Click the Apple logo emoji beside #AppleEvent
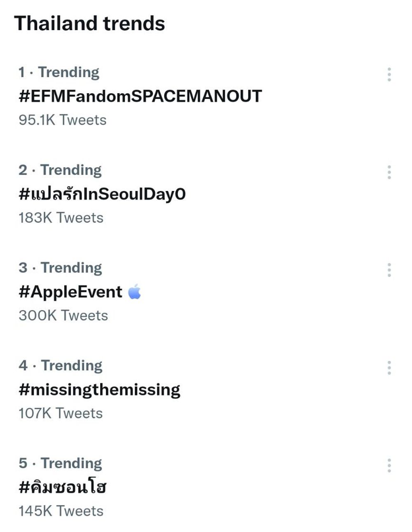The image size is (412, 532). click(135, 292)
